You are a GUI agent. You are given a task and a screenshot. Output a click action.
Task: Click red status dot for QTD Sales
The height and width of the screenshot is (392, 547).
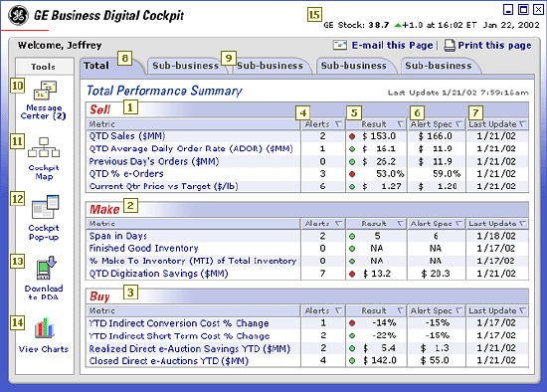(352, 136)
